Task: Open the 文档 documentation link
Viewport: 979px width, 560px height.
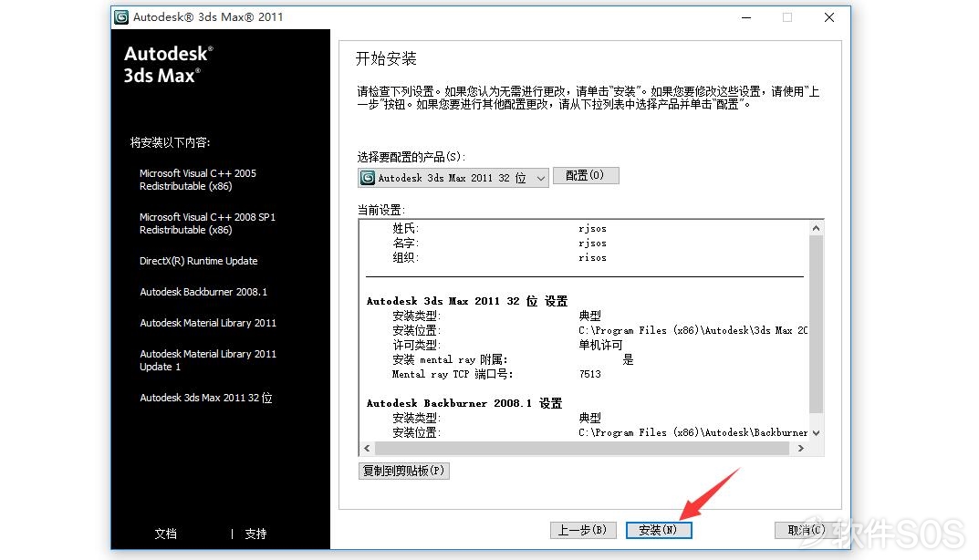Action: click(x=165, y=534)
